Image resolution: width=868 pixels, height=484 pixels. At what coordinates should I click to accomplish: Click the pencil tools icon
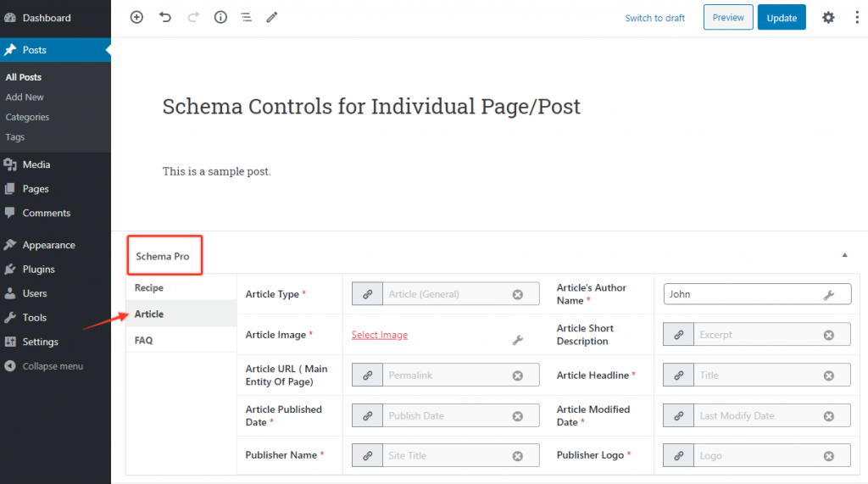272,17
